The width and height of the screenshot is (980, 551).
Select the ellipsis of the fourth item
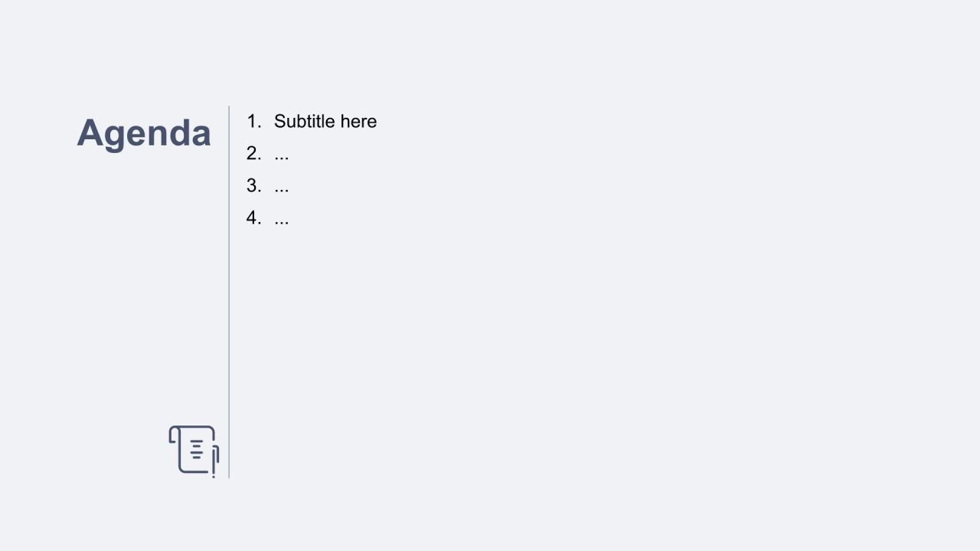pyautogui.click(x=281, y=221)
